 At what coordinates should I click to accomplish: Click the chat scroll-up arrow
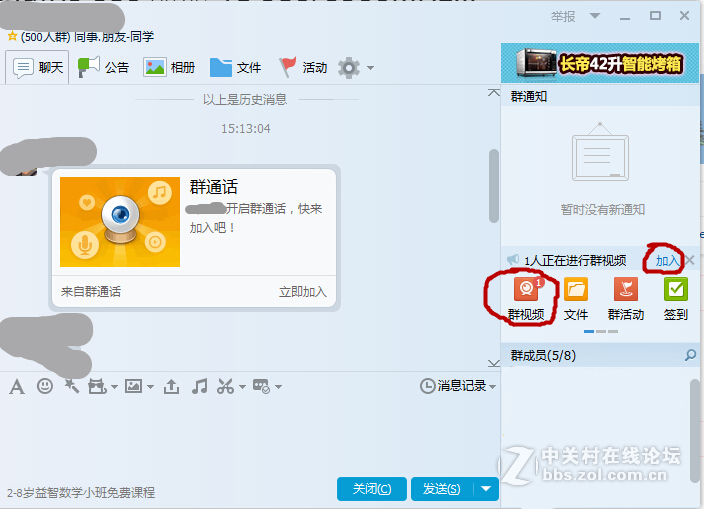(494, 93)
